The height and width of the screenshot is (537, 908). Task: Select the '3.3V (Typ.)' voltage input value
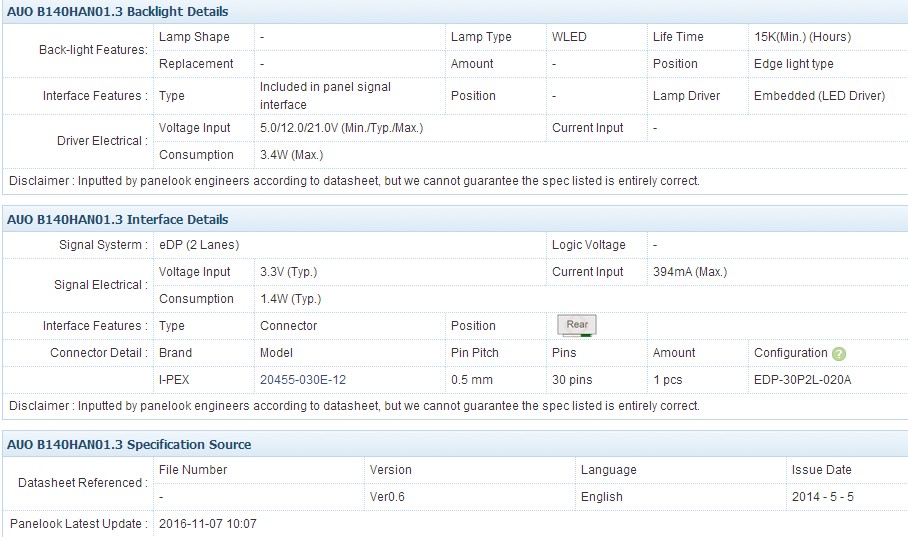click(x=288, y=272)
